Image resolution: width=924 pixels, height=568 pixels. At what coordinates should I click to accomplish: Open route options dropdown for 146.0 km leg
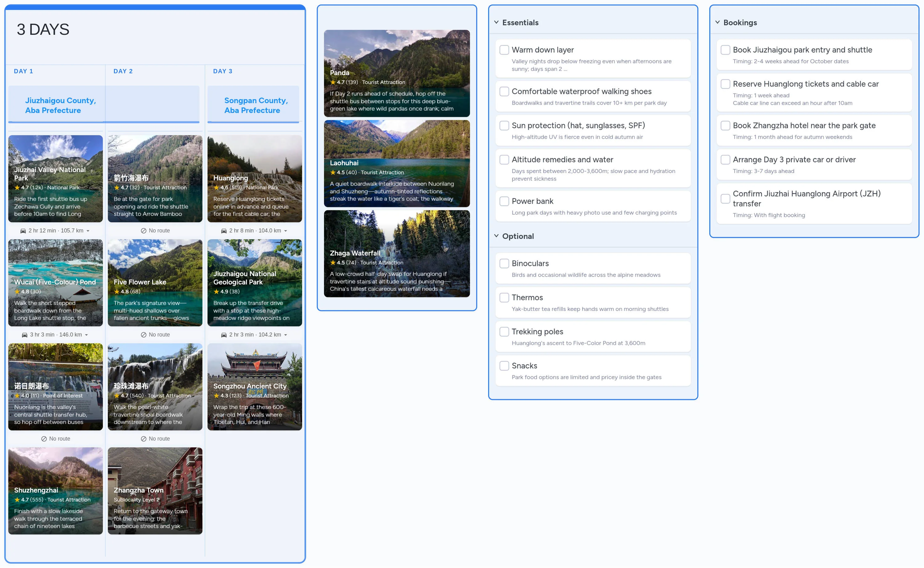pos(87,335)
